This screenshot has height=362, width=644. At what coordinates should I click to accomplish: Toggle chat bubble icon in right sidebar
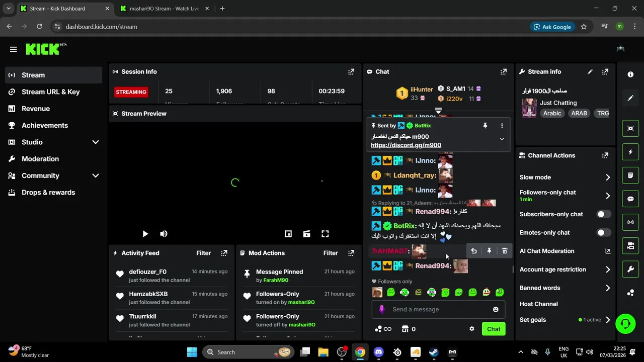(x=630, y=199)
